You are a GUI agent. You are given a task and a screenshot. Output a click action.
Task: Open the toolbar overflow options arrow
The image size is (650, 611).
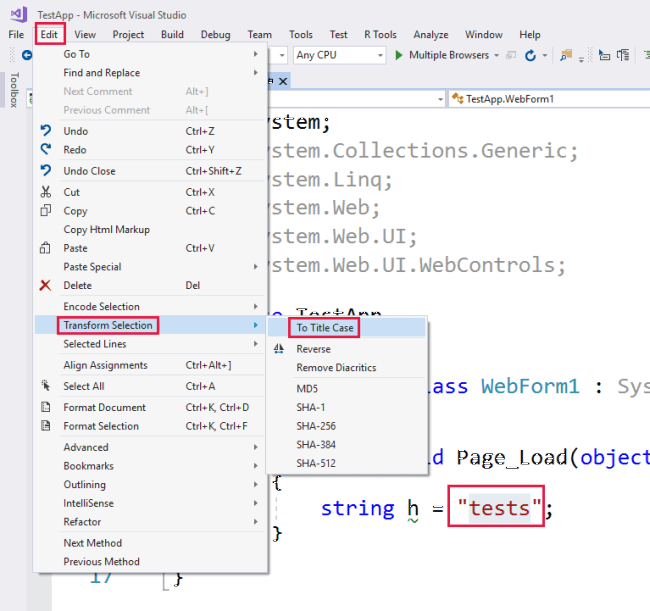click(581, 59)
